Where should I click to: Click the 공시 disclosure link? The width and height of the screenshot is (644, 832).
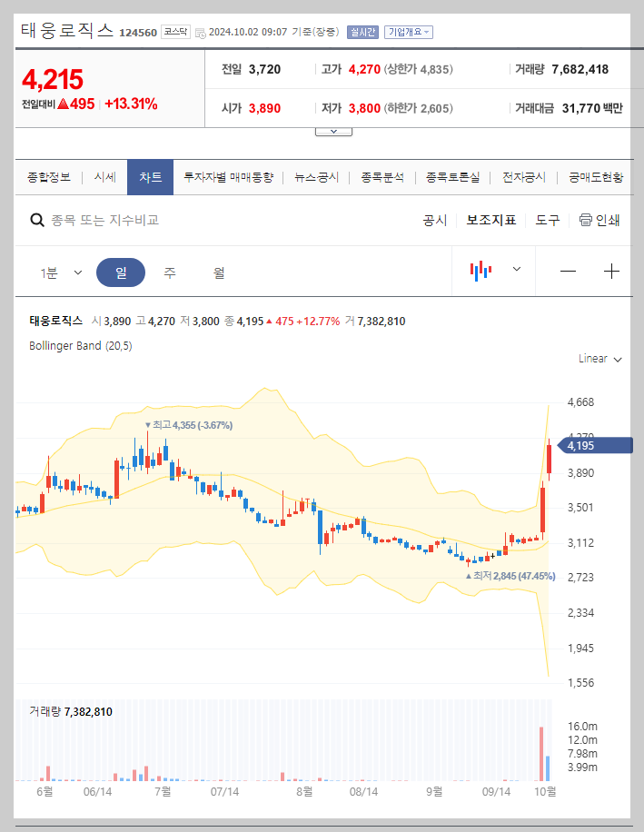pyautogui.click(x=435, y=220)
